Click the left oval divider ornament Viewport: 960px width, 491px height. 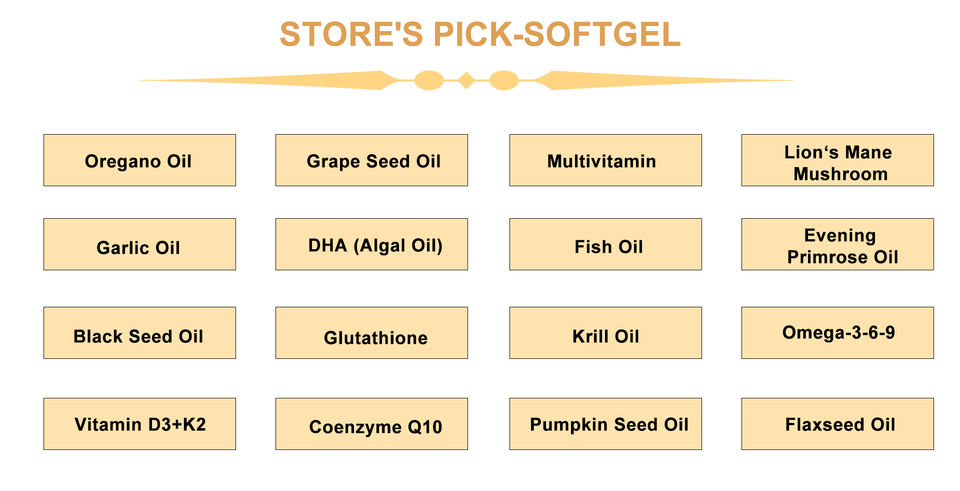(429, 80)
